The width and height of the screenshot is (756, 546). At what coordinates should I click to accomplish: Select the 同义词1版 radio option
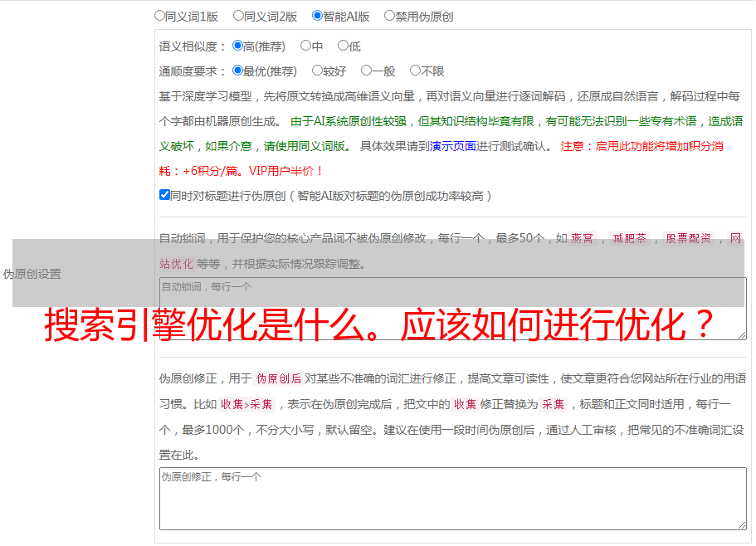pyautogui.click(x=159, y=16)
